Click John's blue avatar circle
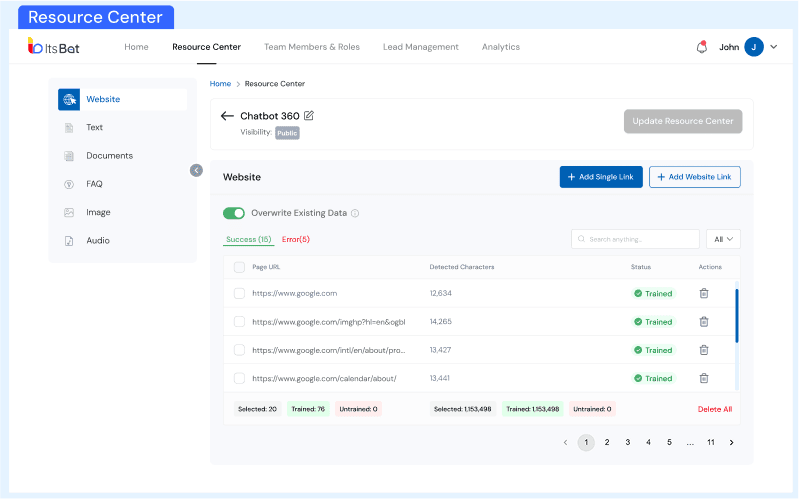This screenshot has height=499, width=799. tap(754, 47)
